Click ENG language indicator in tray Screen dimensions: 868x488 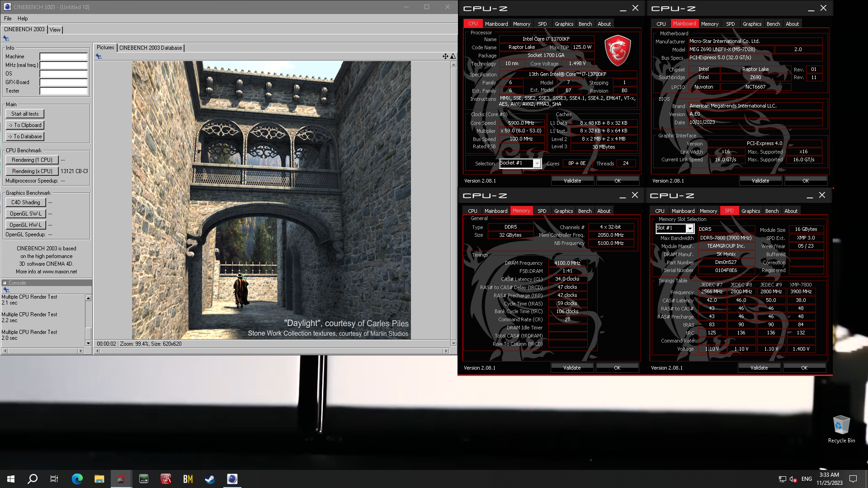click(807, 479)
